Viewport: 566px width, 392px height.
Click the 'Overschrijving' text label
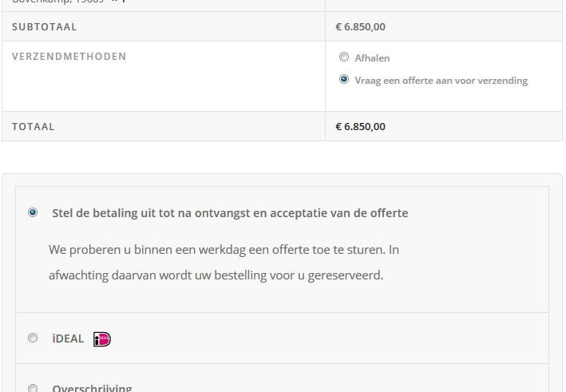92,388
